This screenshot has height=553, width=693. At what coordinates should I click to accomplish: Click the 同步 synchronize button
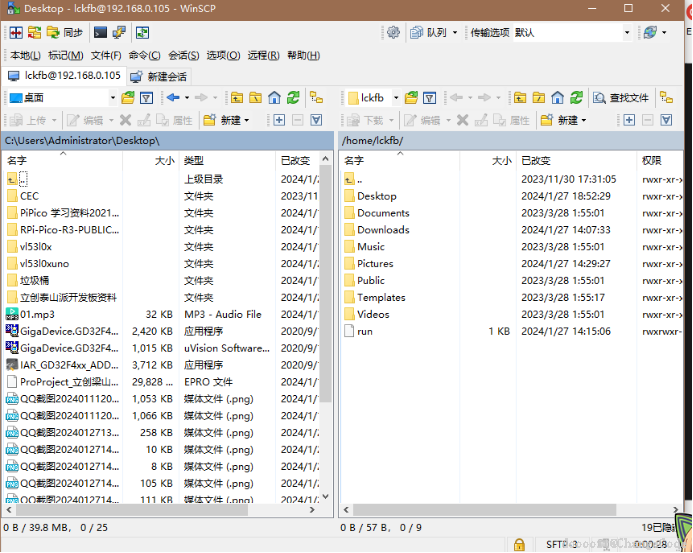point(65,33)
